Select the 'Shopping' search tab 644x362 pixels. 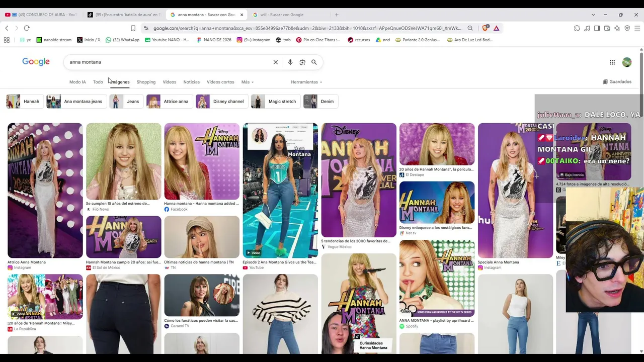146,82
